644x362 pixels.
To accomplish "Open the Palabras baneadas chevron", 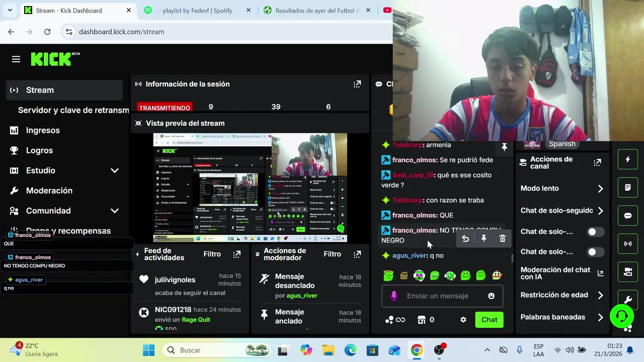I will [x=600, y=317].
